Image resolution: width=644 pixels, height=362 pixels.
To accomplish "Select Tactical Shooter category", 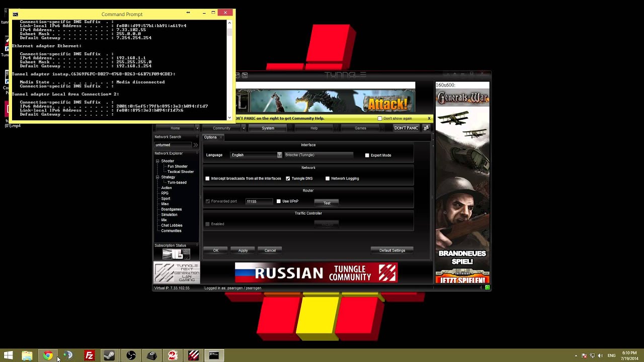I will click(x=181, y=172).
